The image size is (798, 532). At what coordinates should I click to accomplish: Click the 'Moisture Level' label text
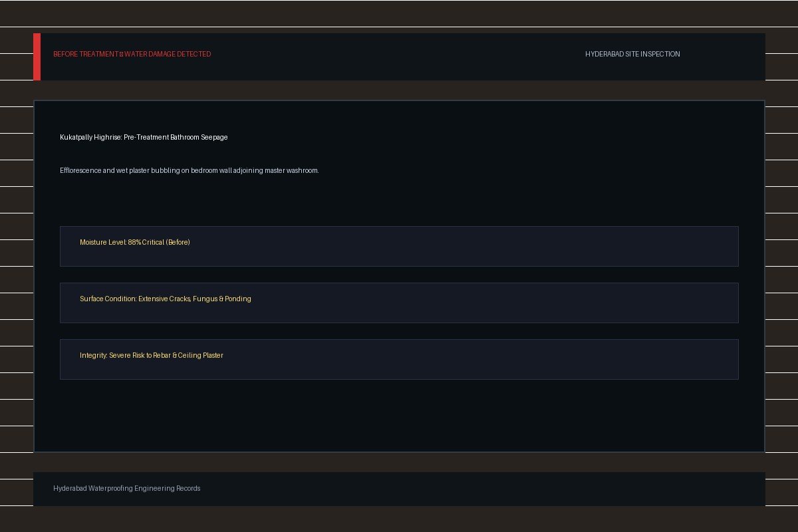(x=103, y=242)
